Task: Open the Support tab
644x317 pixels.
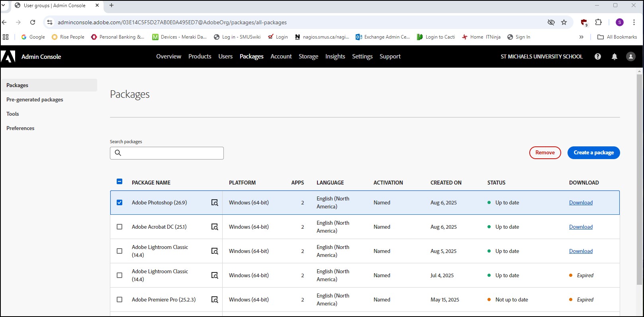Action: point(390,56)
